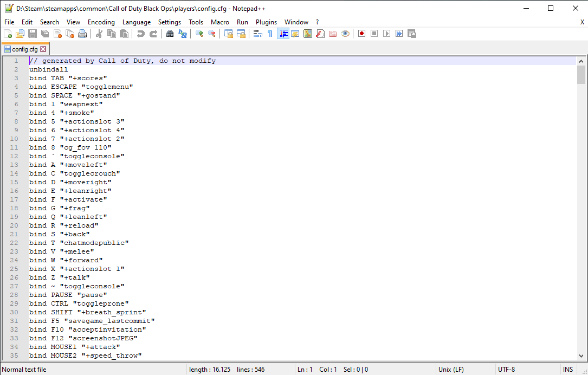Click the Zoom In magnifier icon
The image size is (588, 375).
(199, 34)
